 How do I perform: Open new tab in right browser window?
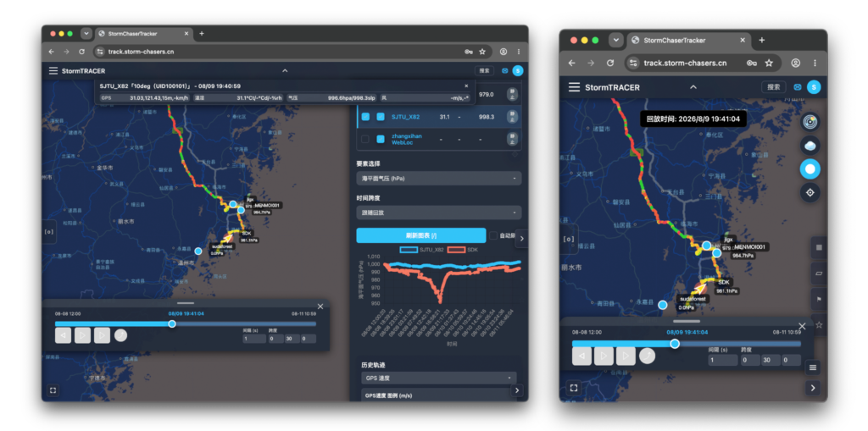(x=762, y=40)
